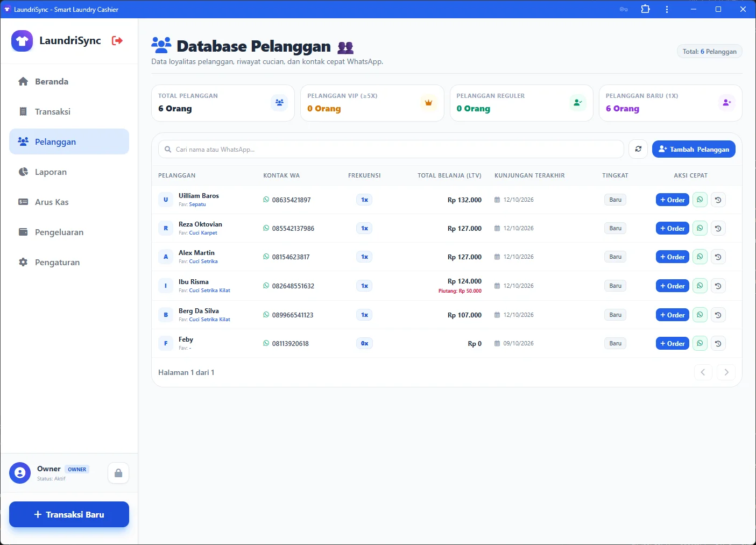Click the Owner profile avatar

click(20, 473)
